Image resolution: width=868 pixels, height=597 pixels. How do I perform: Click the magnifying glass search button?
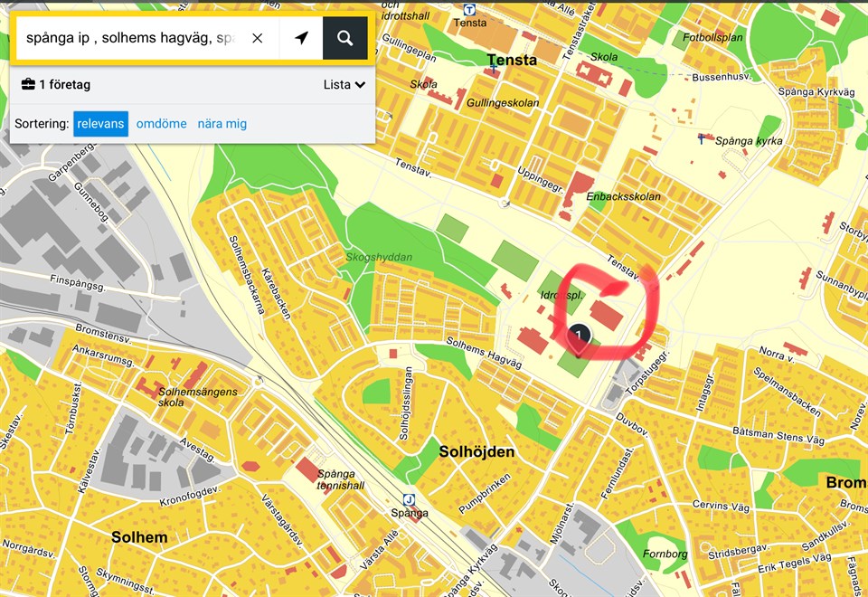(x=344, y=38)
